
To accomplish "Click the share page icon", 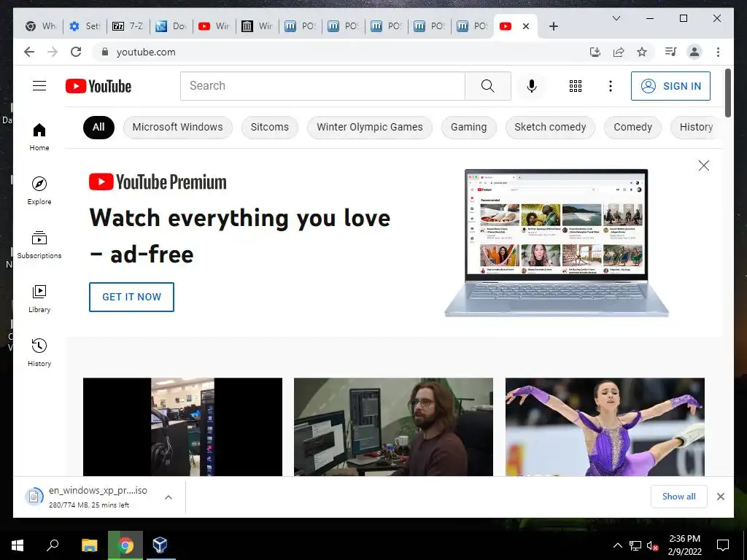I will [619, 52].
